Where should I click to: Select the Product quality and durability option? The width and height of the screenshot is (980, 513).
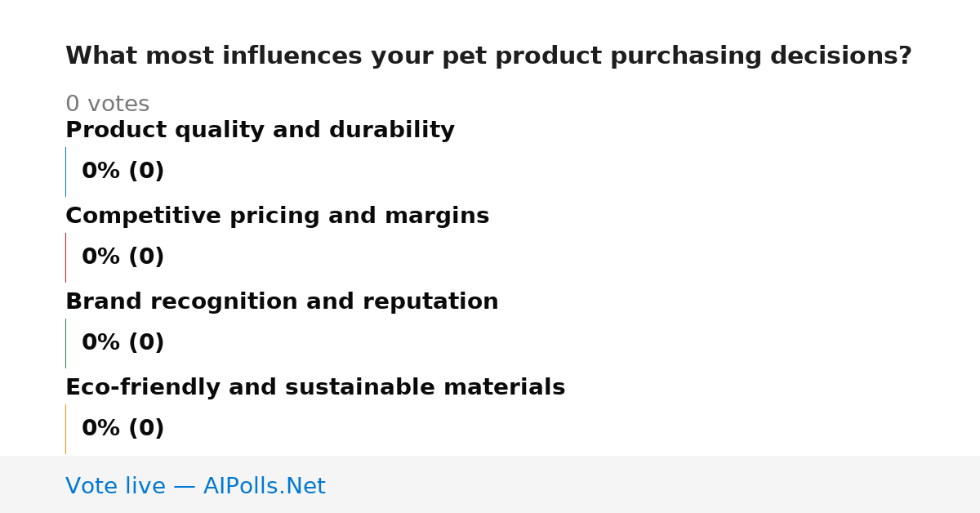(x=260, y=131)
